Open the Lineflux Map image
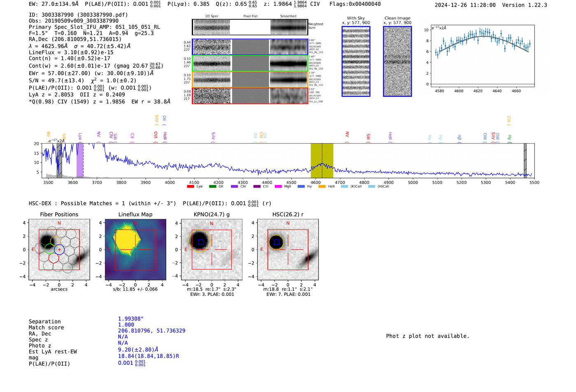Screen dimensions: 576x392 coord(135,249)
